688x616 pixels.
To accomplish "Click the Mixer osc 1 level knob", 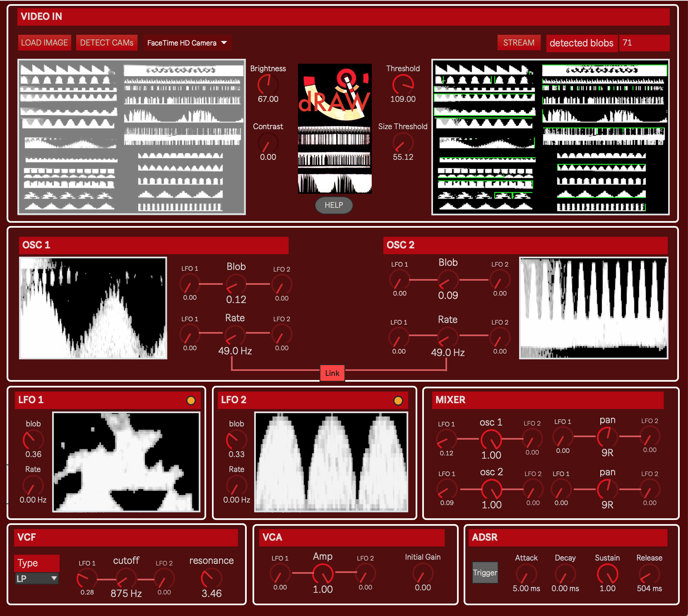I will tap(491, 439).
